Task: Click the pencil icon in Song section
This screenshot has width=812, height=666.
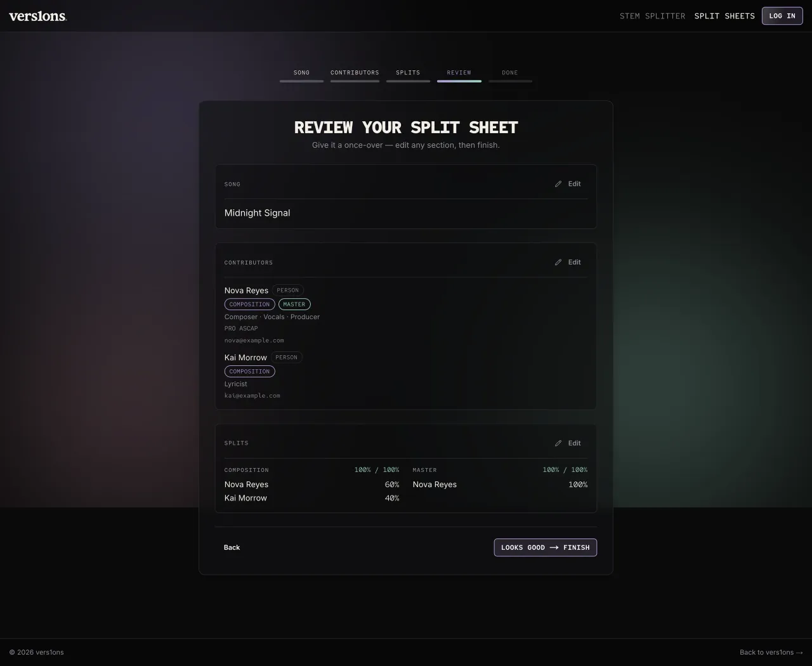Action: [558, 184]
